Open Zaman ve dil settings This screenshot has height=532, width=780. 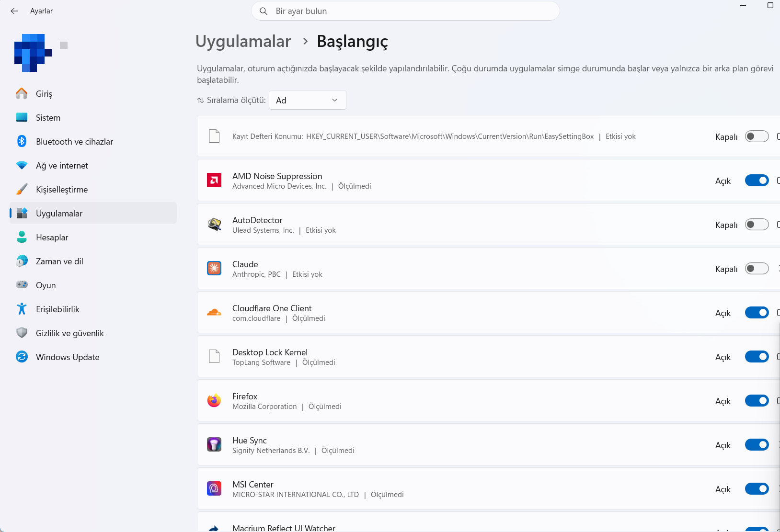point(93,261)
